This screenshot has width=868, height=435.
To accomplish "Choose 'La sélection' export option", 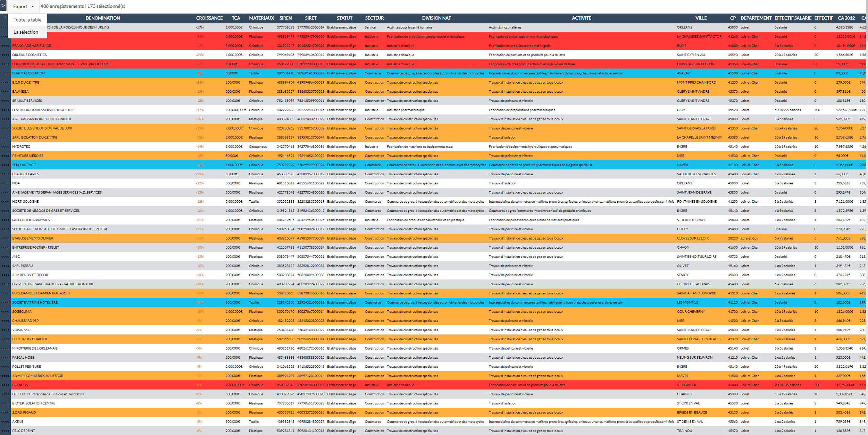I will [26, 32].
